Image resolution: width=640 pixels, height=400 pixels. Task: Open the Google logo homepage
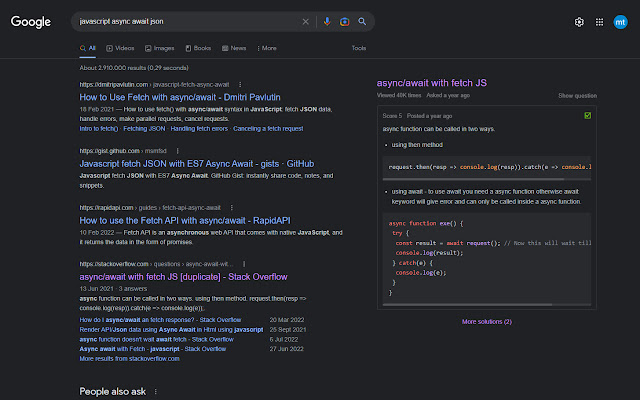(x=31, y=22)
